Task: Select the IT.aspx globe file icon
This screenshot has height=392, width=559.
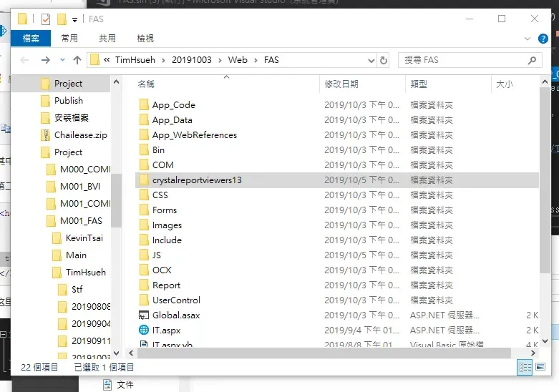Action: (x=143, y=330)
